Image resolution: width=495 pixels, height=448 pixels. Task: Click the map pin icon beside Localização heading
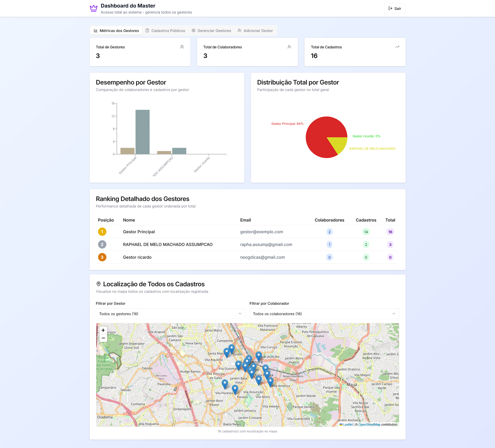point(99,284)
